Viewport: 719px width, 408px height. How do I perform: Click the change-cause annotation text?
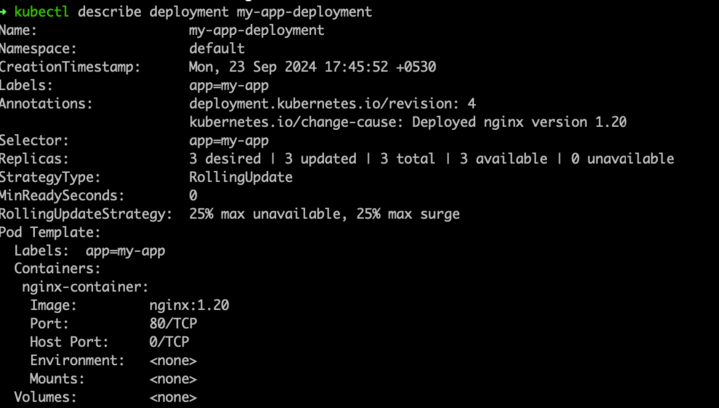(x=407, y=122)
